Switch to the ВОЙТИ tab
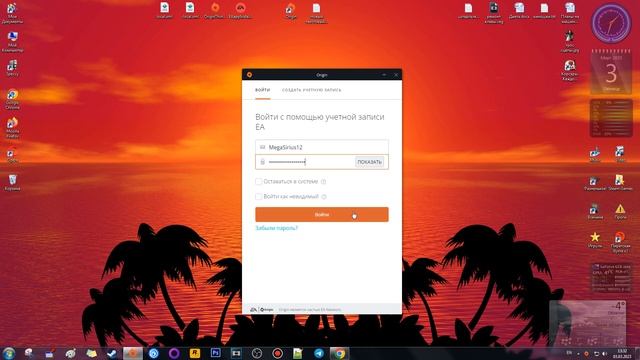This screenshot has height=360, width=640. (x=262, y=90)
